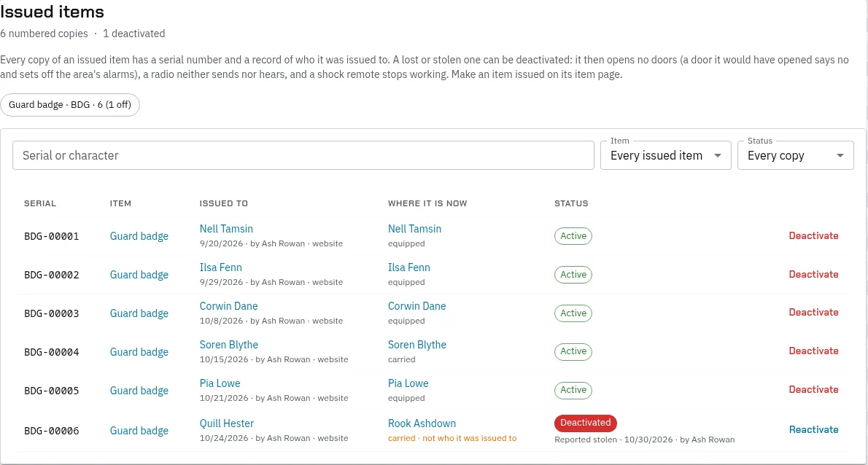
Task: Click serial number BDG-00002
Action: tap(52, 275)
